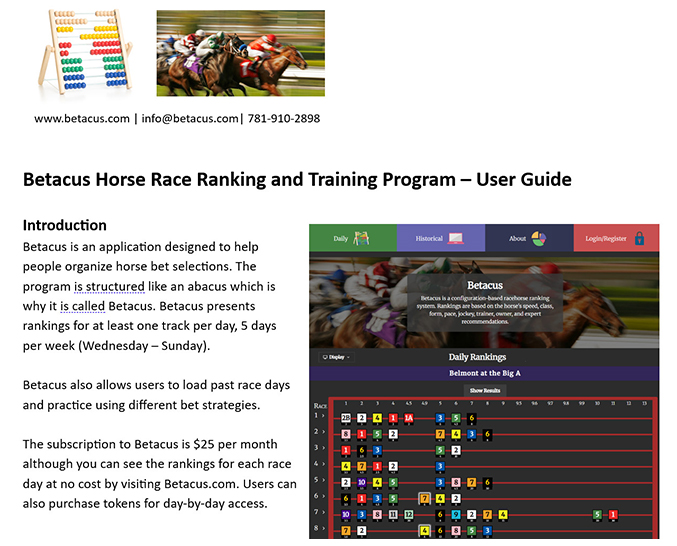This screenshot has height=546, width=677.
Task: Expand the race 6 details arrow
Action: [x=323, y=496]
